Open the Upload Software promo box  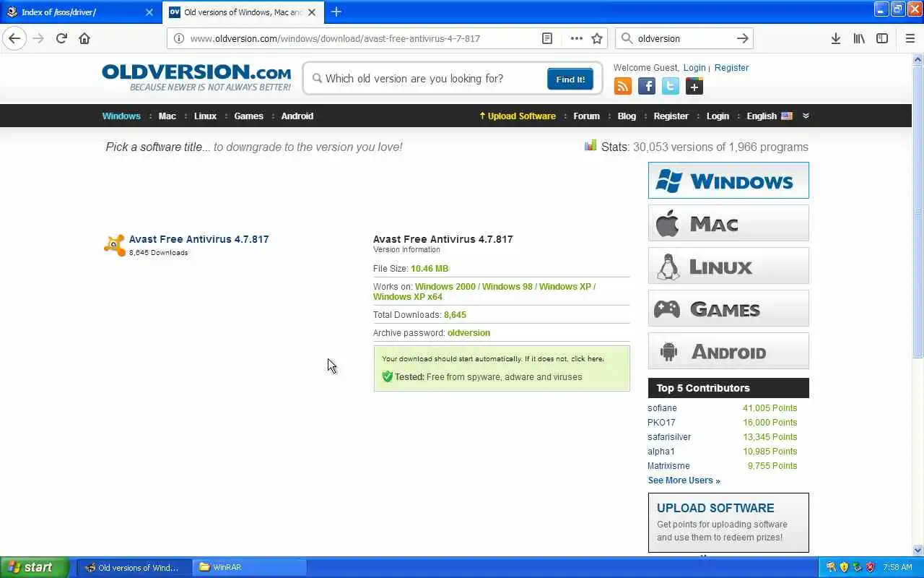(x=728, y=522)
